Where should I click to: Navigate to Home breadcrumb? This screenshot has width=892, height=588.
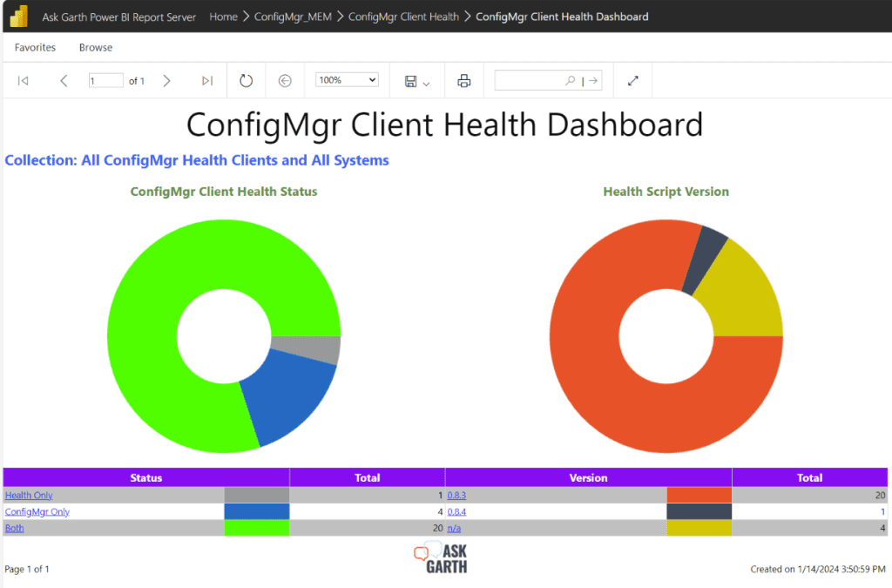[224, 17]
